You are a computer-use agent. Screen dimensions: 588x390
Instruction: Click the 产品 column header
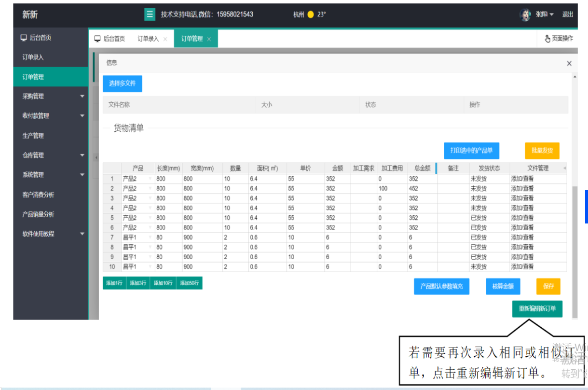click(138, 168)
